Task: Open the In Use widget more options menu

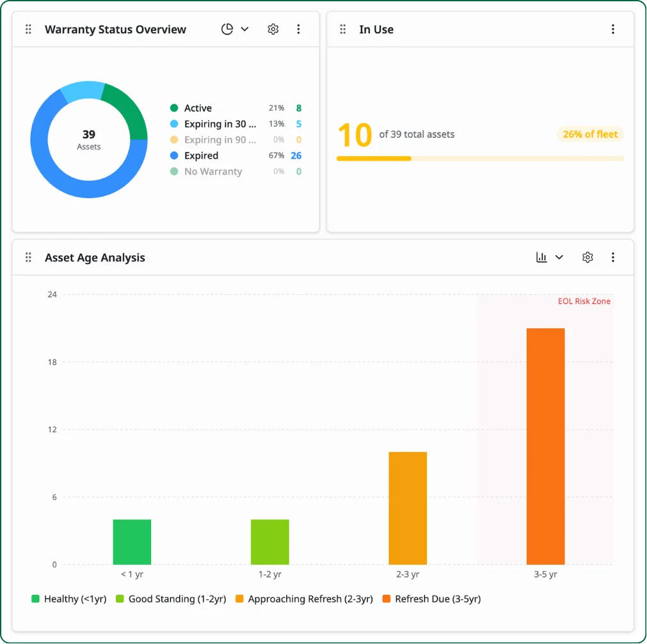Action: [612, 29]
